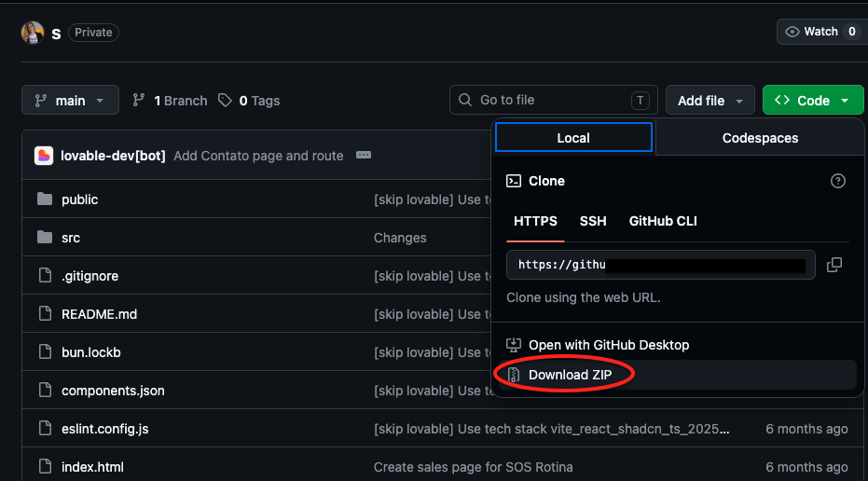Click the clone help question mark icon
The image size is (868, 481).
point(837,181)
